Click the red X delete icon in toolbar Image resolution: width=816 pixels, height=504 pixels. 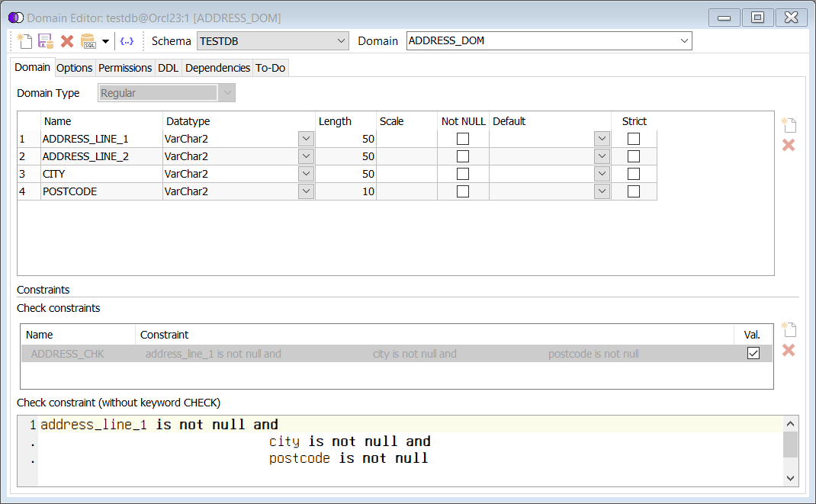(x=67, y=41)
